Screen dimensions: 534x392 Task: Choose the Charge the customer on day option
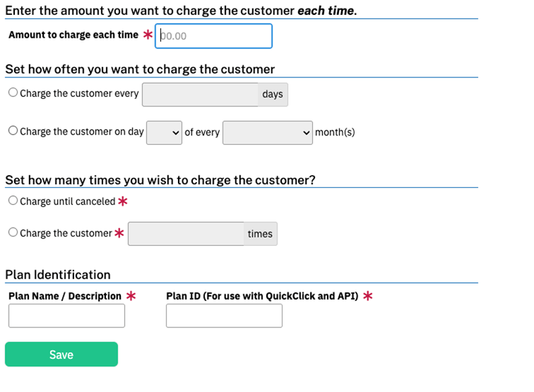coord(13,131)
